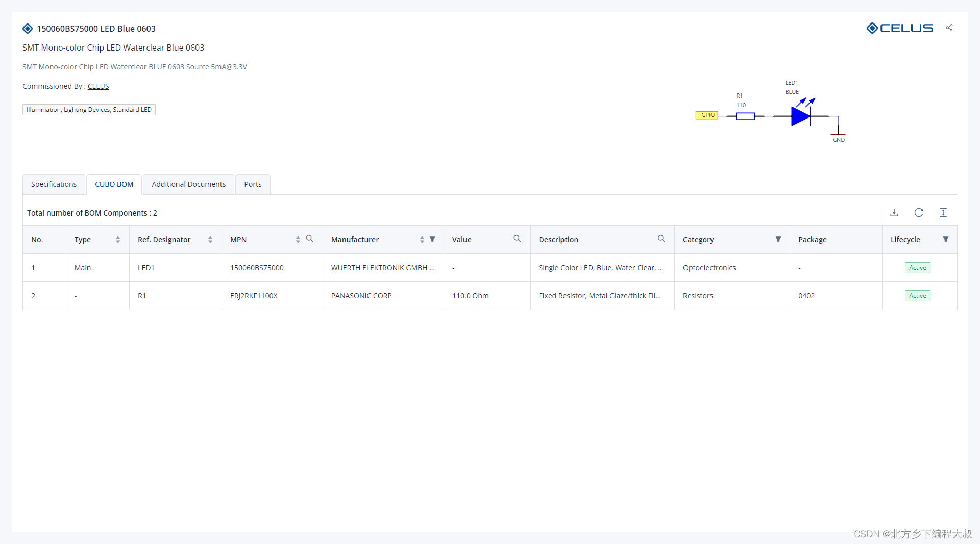Open MPN link ERJ2RKF1100X
Image resolution: width=980 pixels, height=544 pixels.
254,296
